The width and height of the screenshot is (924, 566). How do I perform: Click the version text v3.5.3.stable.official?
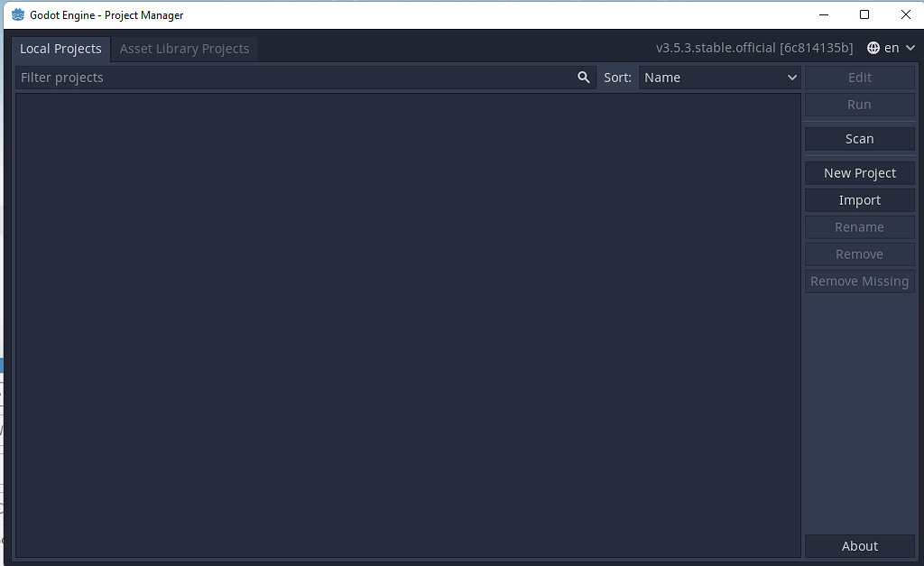(x=754, y=48)
